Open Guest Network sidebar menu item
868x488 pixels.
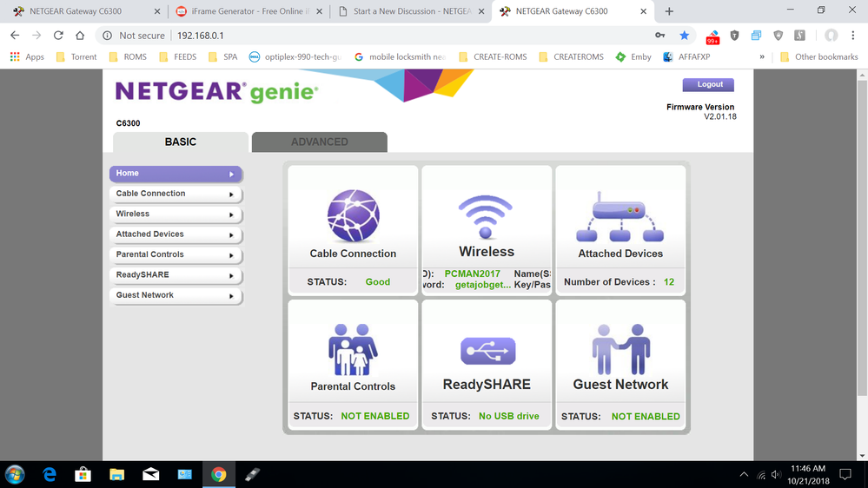(176, 295)
